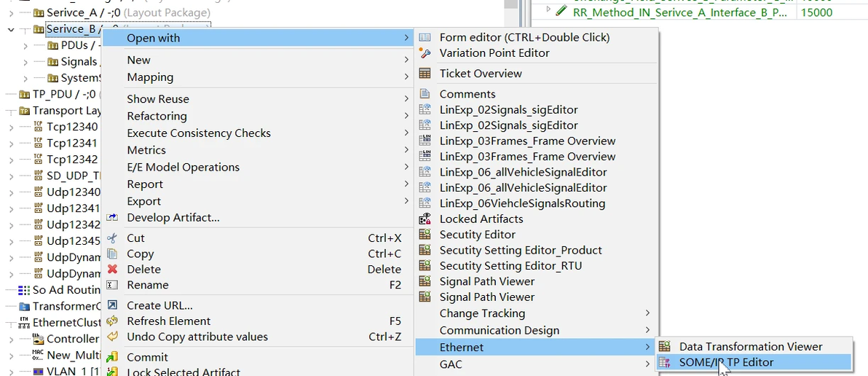Choose Variation Point Editor option

494,53
